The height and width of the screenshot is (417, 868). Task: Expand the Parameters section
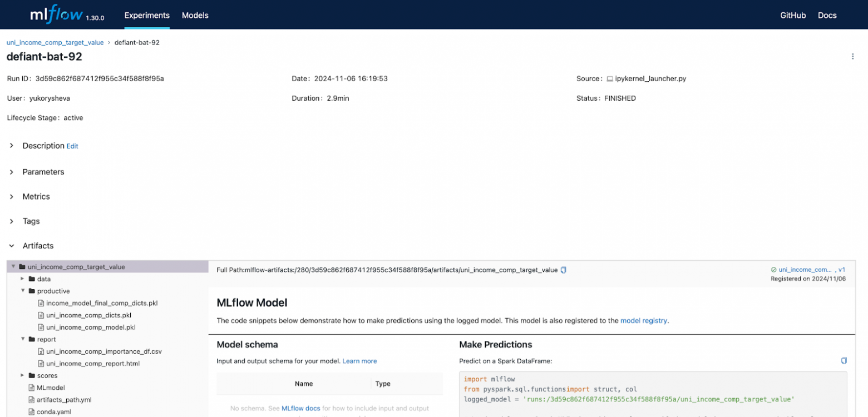click(x=43, y=172)
